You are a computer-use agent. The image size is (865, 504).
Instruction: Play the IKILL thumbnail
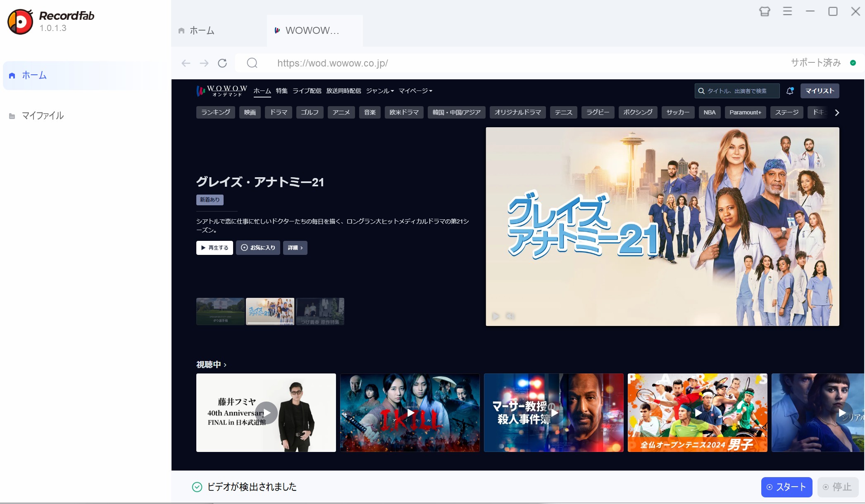tap(410, 413)
